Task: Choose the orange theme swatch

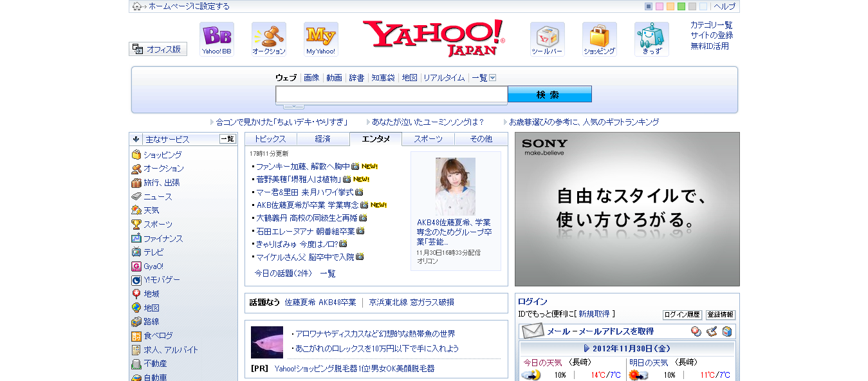Action: 670,6
